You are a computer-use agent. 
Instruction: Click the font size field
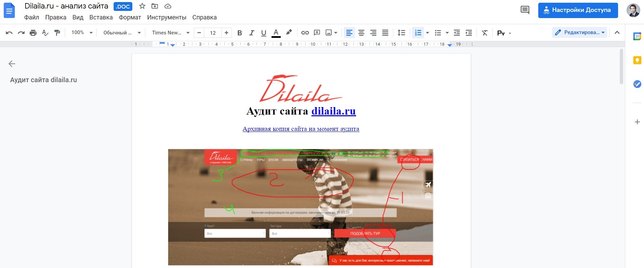click(x=213, y=33)
